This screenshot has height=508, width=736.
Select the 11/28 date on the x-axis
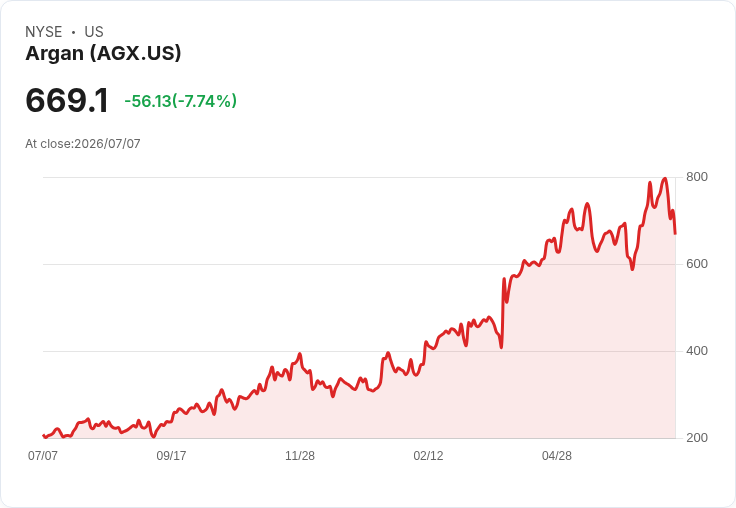point(300,455)
